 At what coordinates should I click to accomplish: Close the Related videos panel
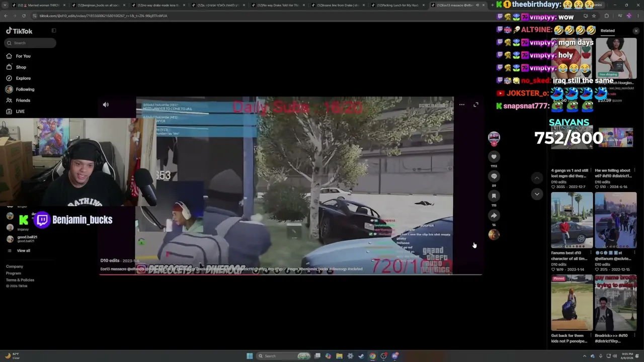click(636, 31)
